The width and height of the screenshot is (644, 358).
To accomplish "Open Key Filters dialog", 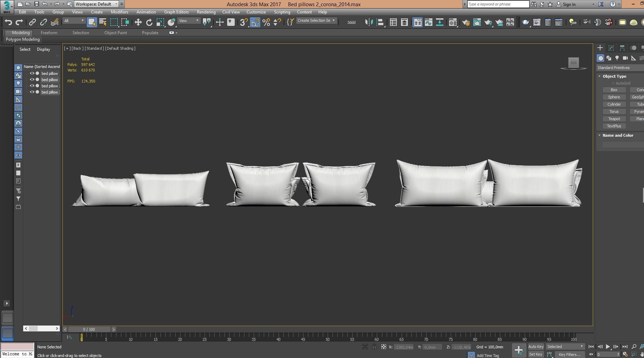I will 569,355.
